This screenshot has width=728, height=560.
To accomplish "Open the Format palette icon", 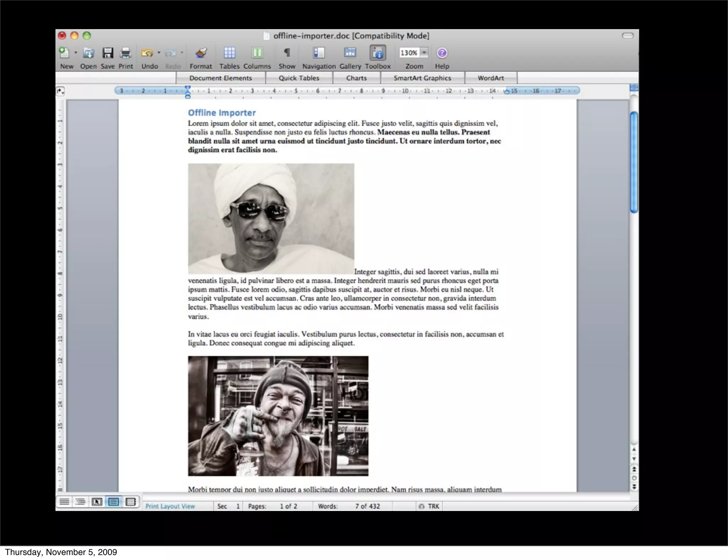I will click(201, 53).
